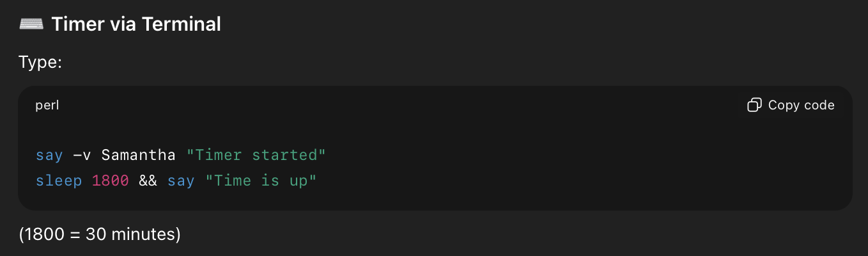Screen dimensions: 868x256
Task: Click the "Time is up" string
Action: point(261,181)
